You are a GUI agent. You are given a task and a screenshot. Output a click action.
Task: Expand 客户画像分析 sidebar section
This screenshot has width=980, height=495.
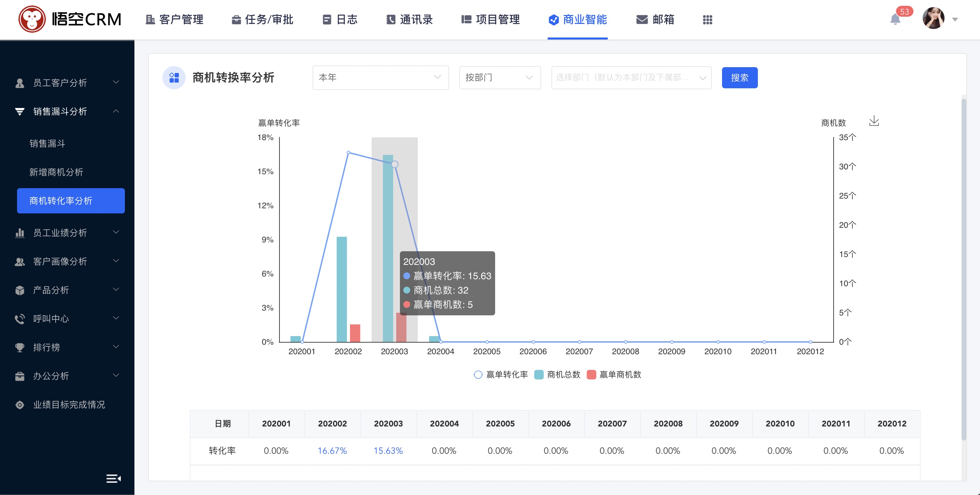coord(67,261)
